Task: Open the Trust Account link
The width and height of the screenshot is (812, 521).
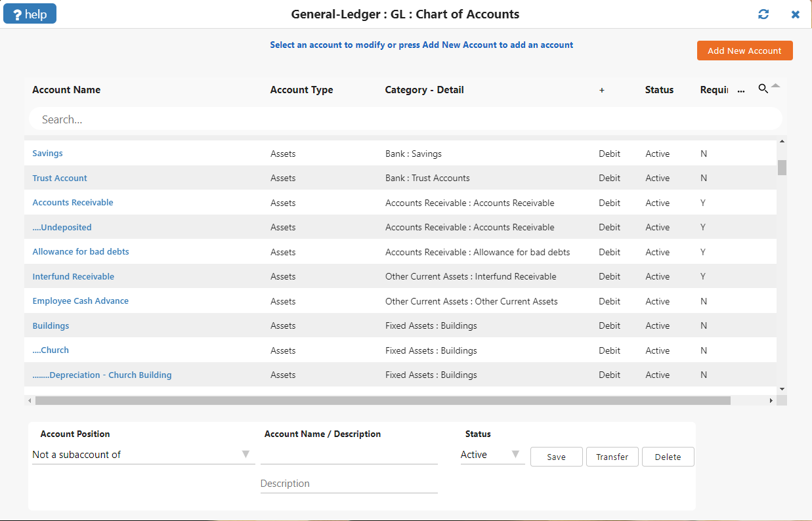Action: [60, 178]
